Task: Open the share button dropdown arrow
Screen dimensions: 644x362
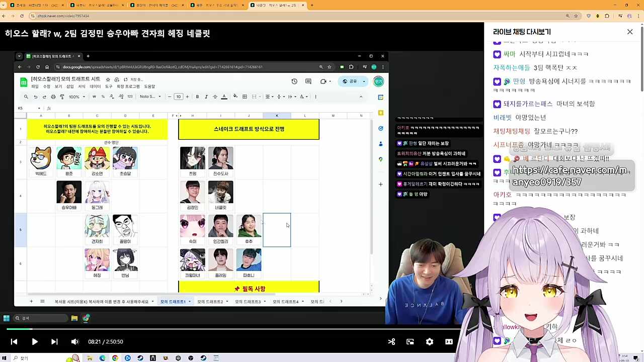Action: pos(364,81)
